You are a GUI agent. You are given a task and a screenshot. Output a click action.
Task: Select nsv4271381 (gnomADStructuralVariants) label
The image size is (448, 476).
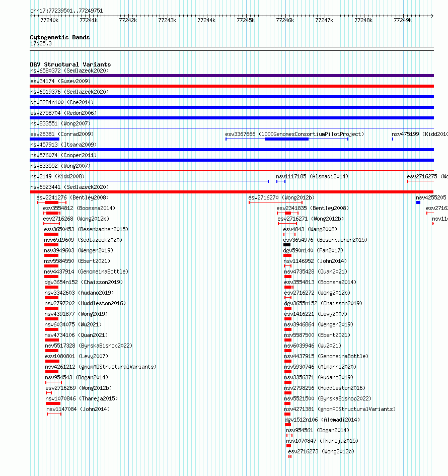tap(340, 410)
